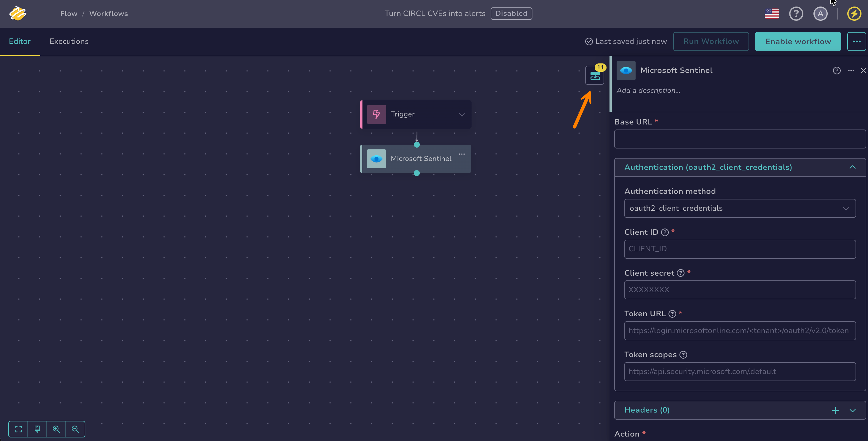The image size is (868, 441).
Task: Click the yellow lightning bolt icon
Action: tap(854, 13)
